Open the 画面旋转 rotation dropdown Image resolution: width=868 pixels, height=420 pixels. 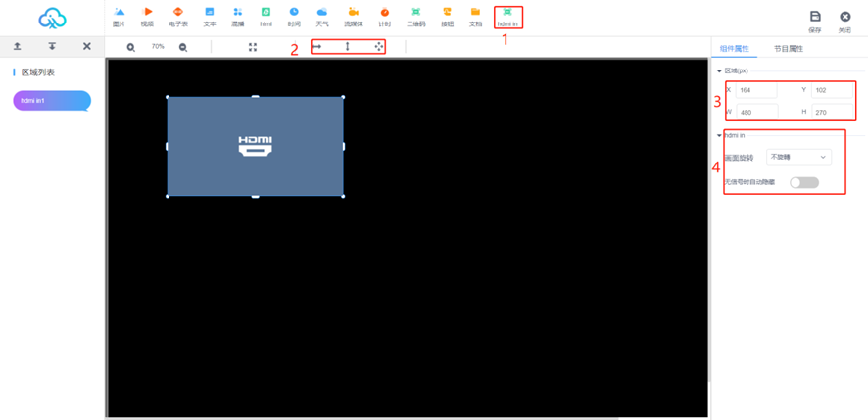[797, 157]
